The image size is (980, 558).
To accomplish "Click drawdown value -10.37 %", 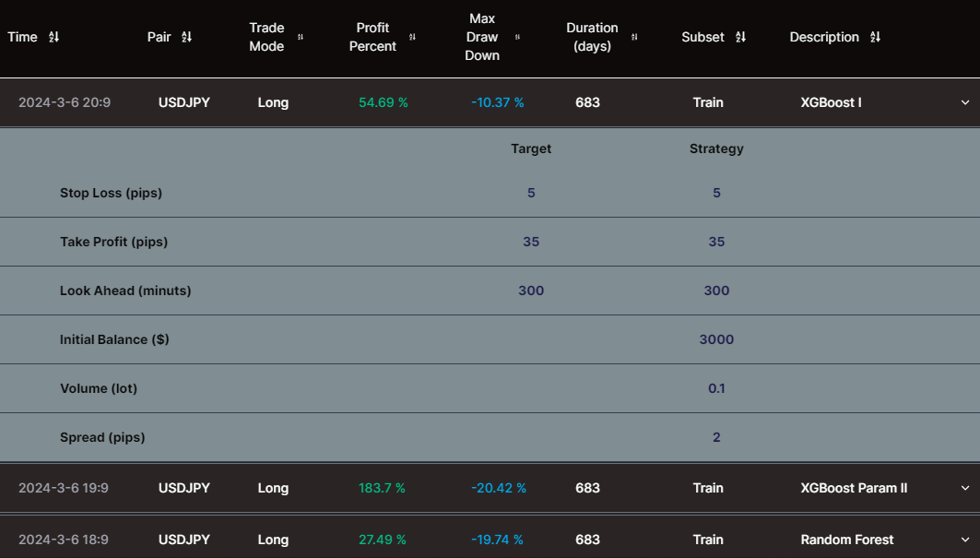I will pyautogui.click(x=498, y=102).
